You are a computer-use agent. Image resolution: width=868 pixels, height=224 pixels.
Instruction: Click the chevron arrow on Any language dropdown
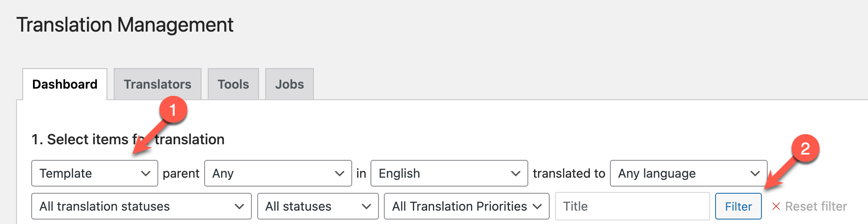click(754, 173)
